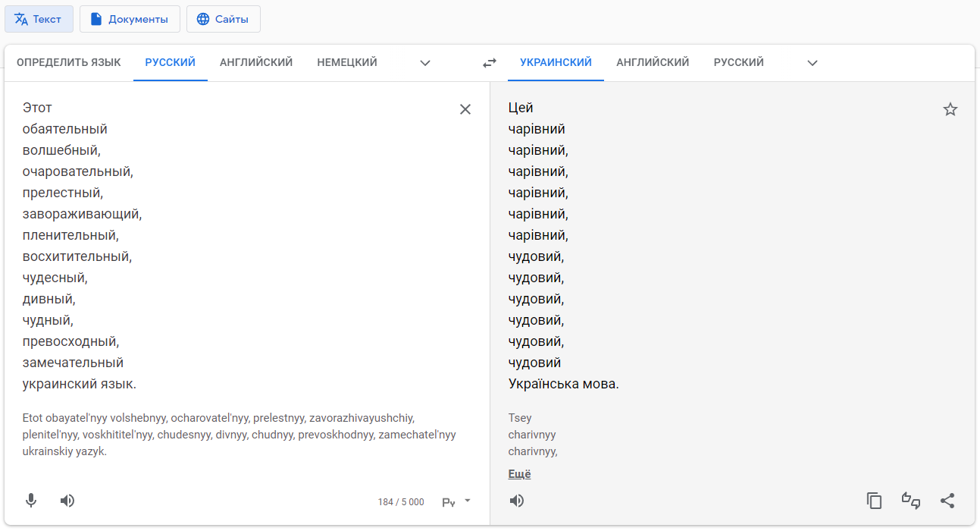Viewport: 980px width, 531px height.
Task: Show more transliteration via Ещё link
Action: [519, 474]
